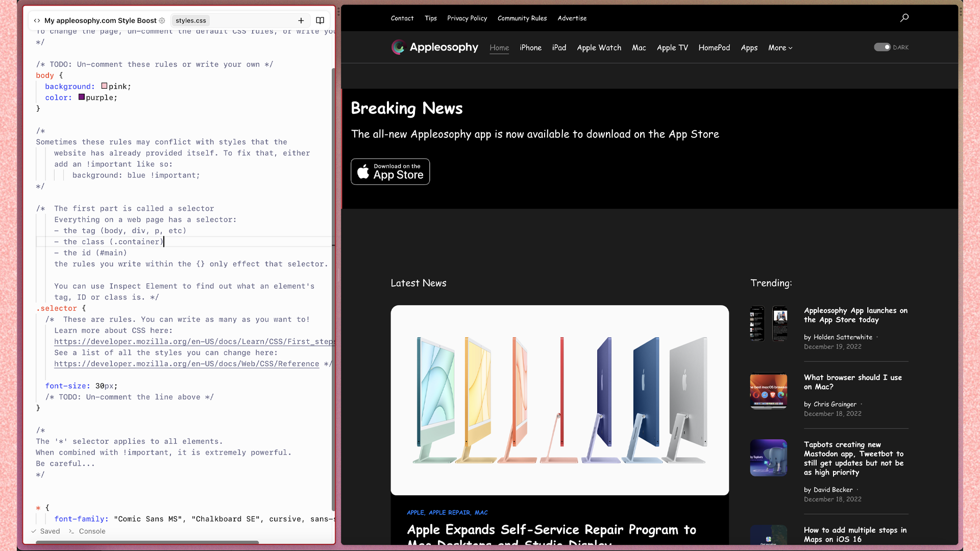980x551 pixels.
Task: Open Tapbots Mastodon article thumbnail
Action: click(x=769, y=458)
